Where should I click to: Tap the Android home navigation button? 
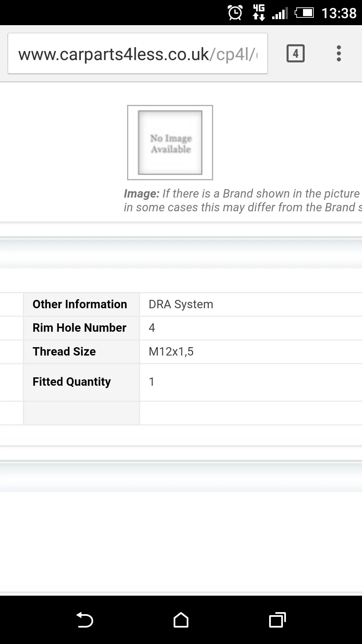[x=181, y=620]
